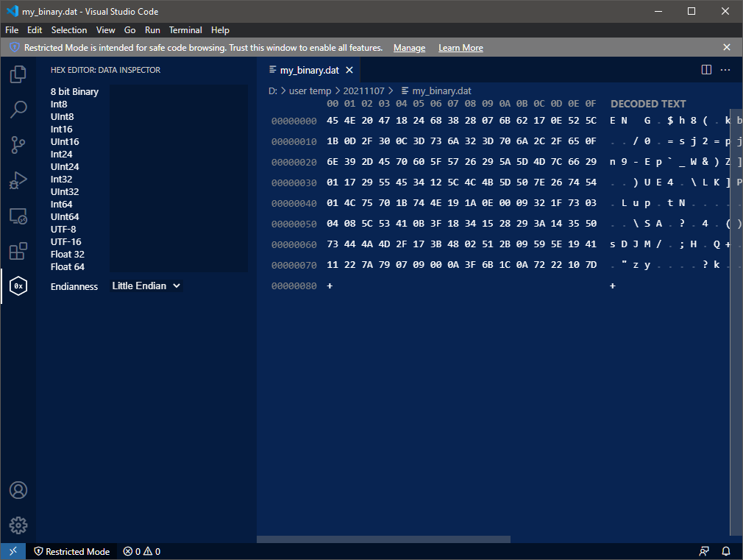743x560 pixels.
Task: Click the Int64 inspector row
Action: pos(149,205)
